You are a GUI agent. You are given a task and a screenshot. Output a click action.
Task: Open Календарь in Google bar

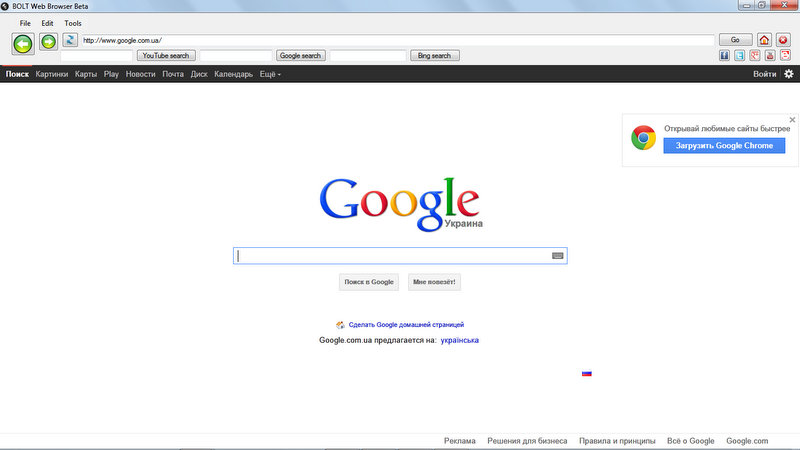(233, 74)
